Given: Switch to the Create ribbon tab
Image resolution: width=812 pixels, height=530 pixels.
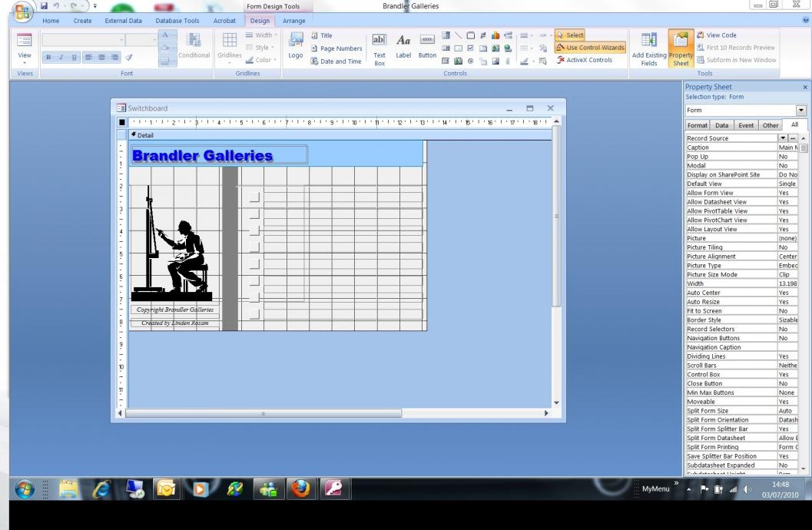Looking at the screenshot, I should click(x=82, y=21).
